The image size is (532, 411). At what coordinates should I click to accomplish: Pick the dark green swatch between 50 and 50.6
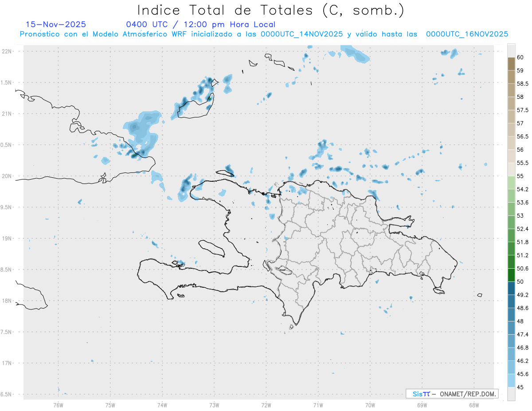(511, 275)
